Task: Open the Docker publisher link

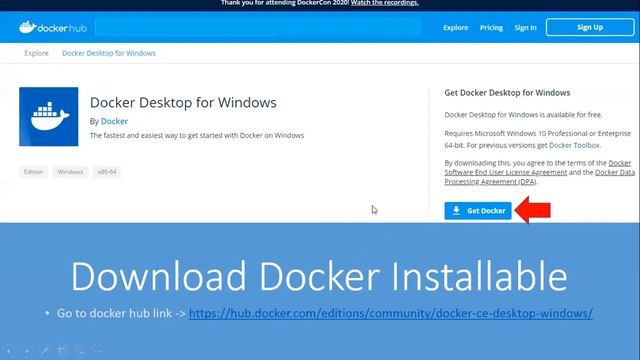Action: (x=114, y=121)
